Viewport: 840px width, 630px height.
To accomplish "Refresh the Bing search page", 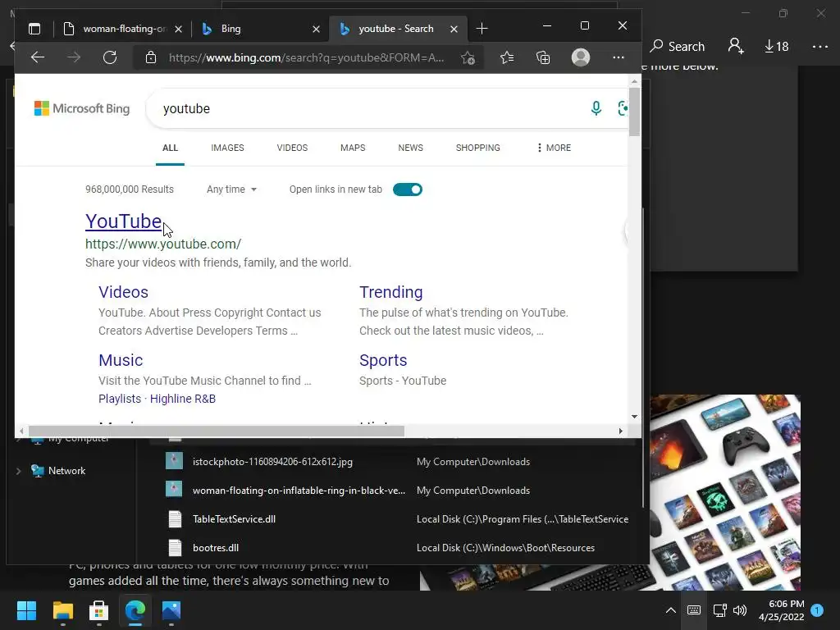I will [x=110, y=57].
